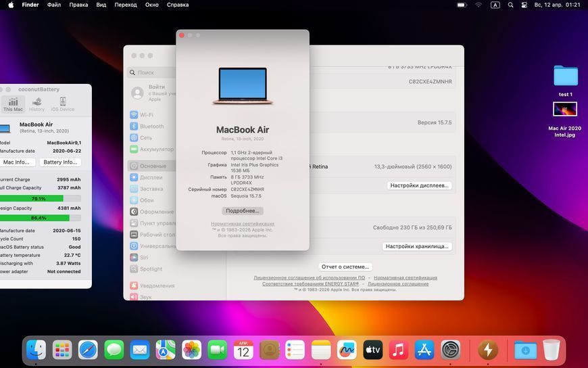Open FaceTime app in Dock

pos(218,350)
